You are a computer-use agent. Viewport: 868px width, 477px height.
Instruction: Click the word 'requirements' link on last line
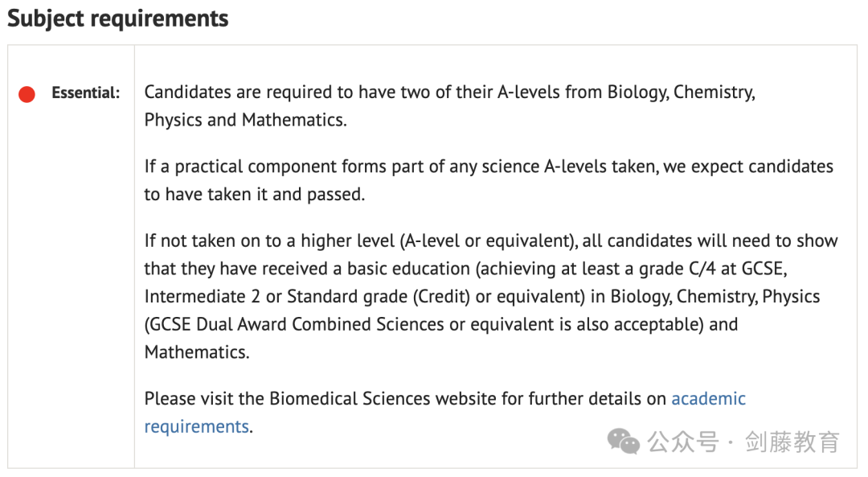(x=197, y=426)
